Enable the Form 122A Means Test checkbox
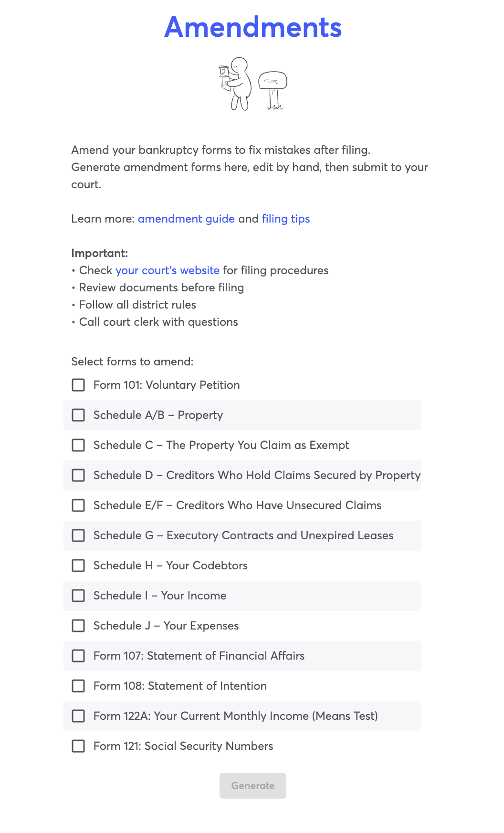Screen dimensions: 504x833 pos(78,716)
